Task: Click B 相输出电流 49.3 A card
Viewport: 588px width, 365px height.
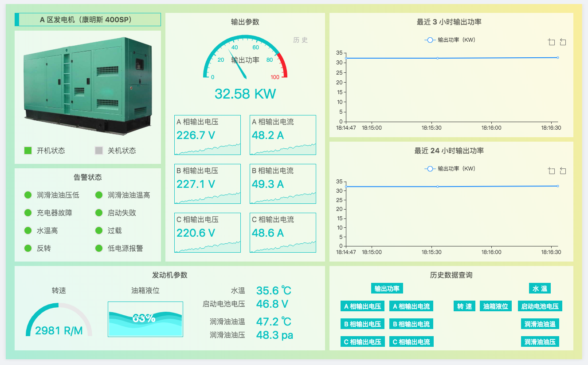Action: point(283,184)
